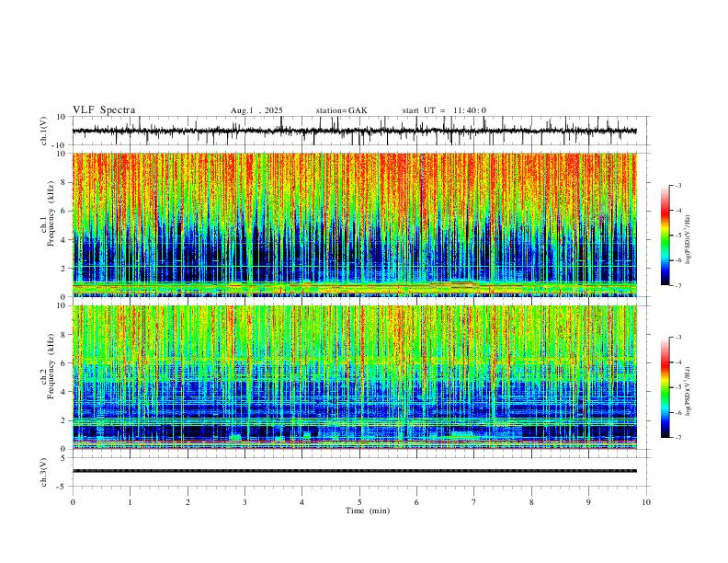This screenshot has width=728, height=563.
Task: Click the time axis tick label '5'
Action: [359, 502]
